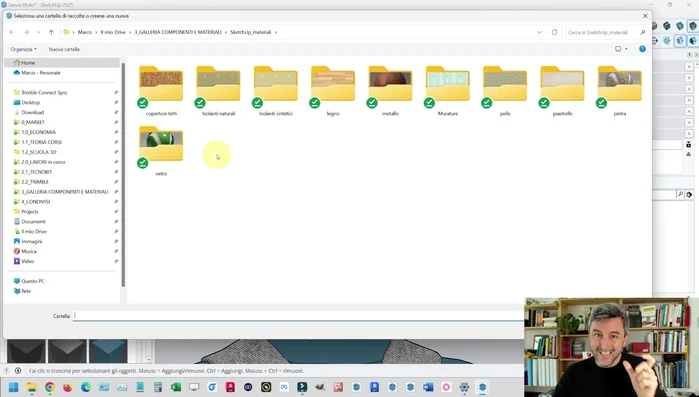Click the view layout icon
This screenshot has width=699, height=397.
click(618, 49)
